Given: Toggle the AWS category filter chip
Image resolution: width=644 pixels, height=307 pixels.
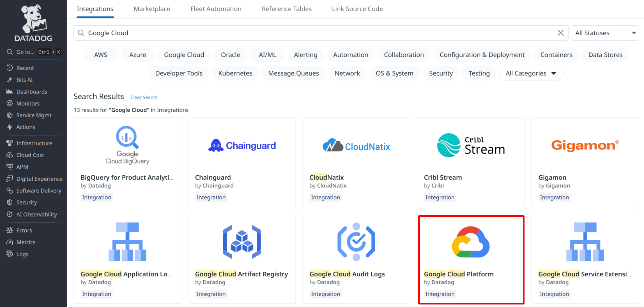Looking at the screenshot, I should [100, 55].
